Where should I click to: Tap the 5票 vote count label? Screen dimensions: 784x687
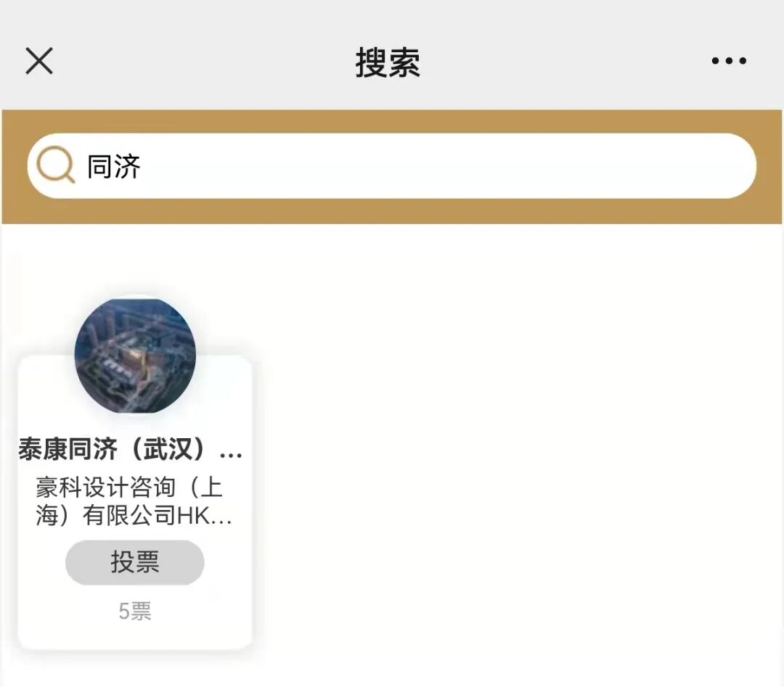click(x=135, y=611)
